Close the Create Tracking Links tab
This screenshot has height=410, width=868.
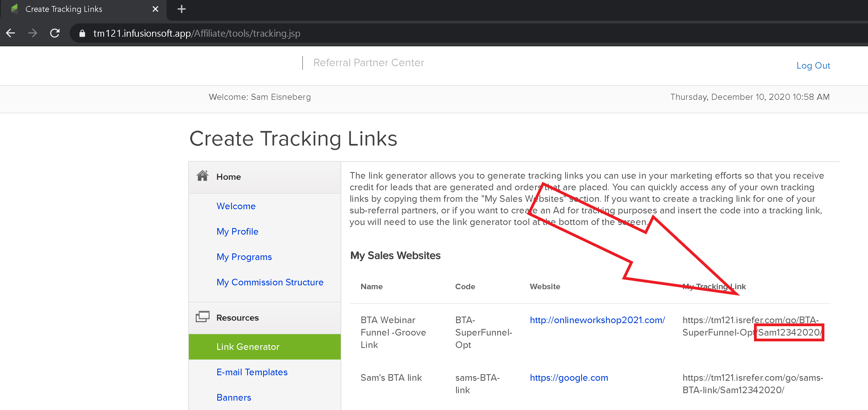click(x=155, y=9)
